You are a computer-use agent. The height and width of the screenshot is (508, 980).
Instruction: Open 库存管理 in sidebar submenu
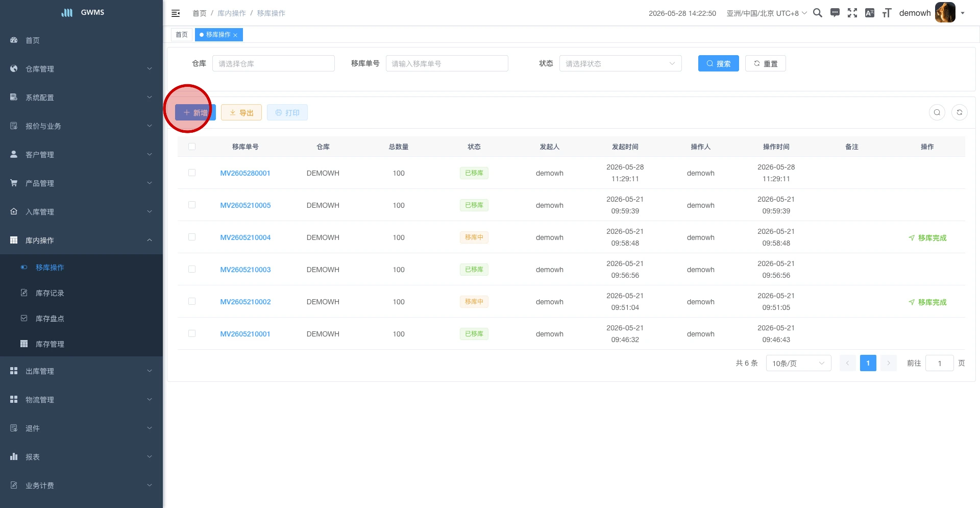82,344
